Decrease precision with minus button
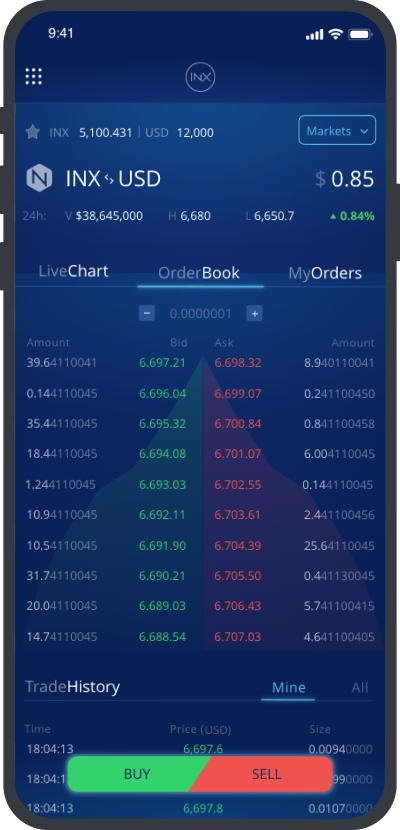Image resolution: width=400 pixels, height=830 pixels. point(147,313)
